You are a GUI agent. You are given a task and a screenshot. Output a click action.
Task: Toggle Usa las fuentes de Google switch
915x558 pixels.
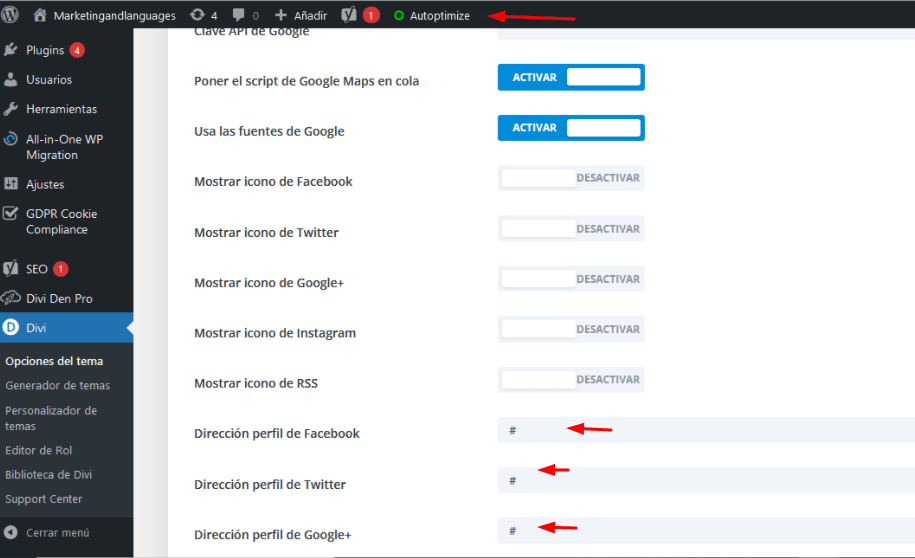click(x=571, y=128)
